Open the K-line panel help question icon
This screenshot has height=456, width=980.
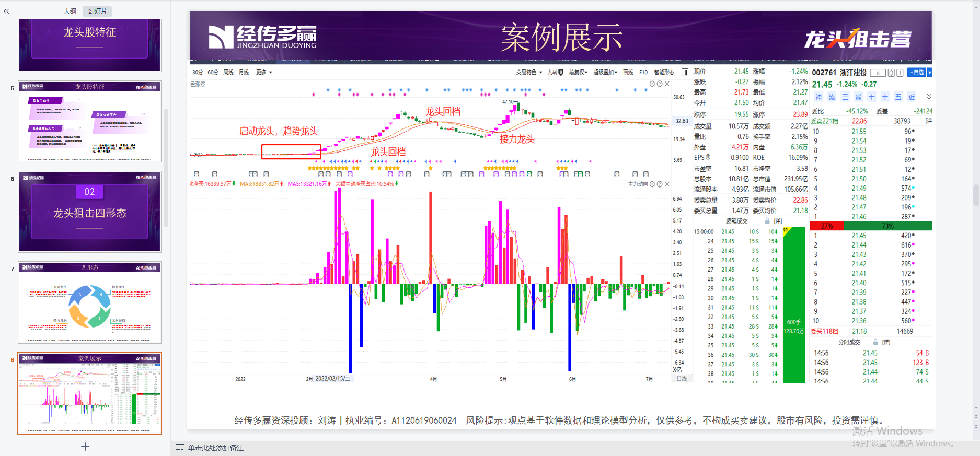pos(660,84)
